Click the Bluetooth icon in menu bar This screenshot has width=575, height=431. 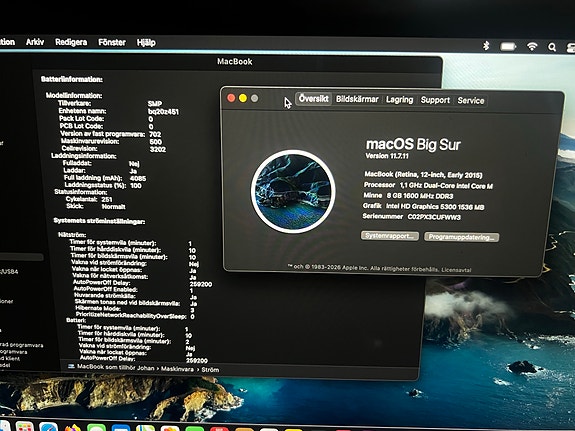(486, 45)
